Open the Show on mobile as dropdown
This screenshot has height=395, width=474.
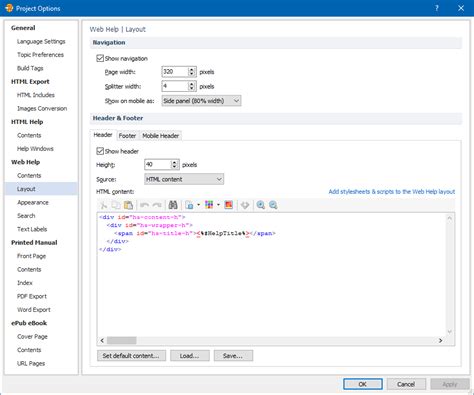tap(201, 101)
